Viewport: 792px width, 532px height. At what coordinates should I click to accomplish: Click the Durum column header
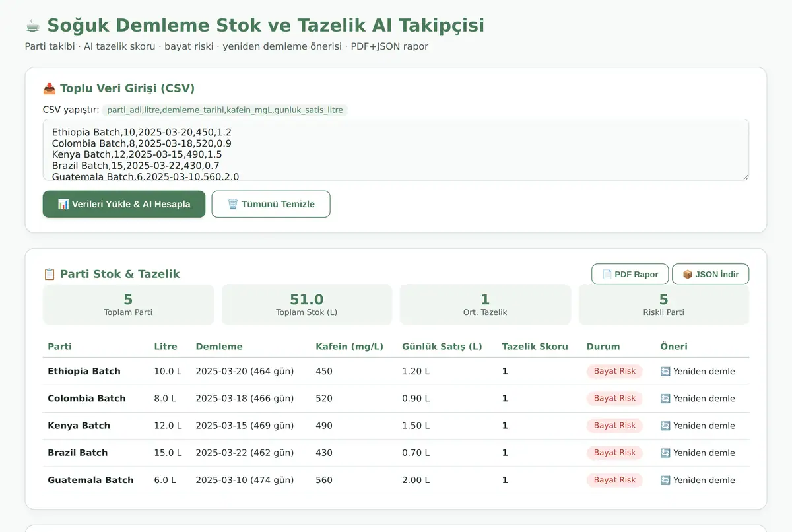point(603,347)
